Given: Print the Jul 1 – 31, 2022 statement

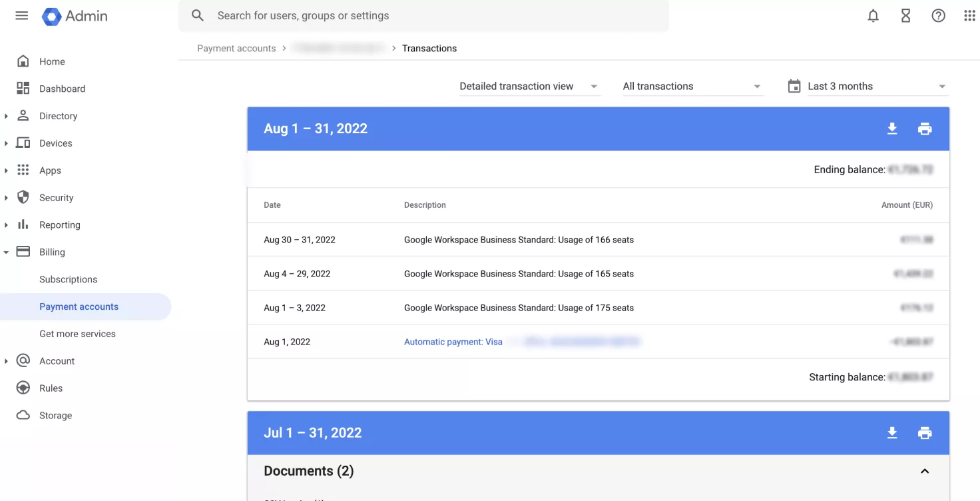Looking at the screenshot, I should tap(925, 433).
